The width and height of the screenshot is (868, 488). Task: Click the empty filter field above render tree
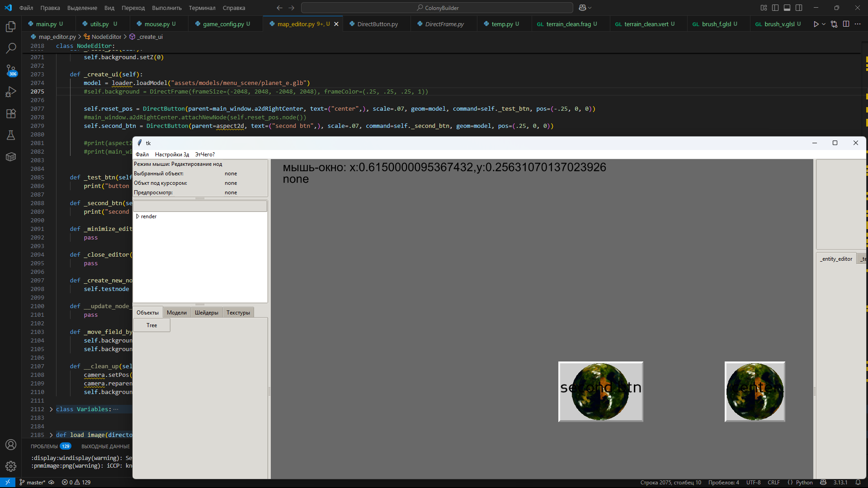click(x=200, y=206)
